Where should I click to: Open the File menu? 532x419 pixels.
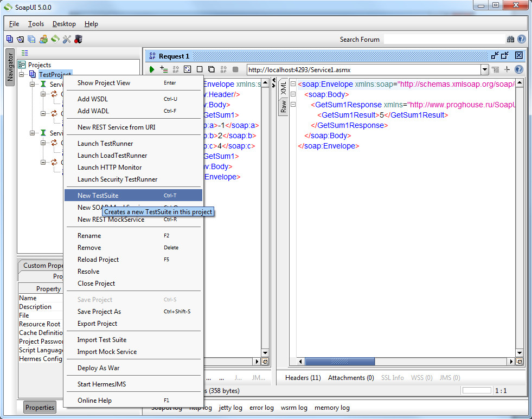click(14, 24)
